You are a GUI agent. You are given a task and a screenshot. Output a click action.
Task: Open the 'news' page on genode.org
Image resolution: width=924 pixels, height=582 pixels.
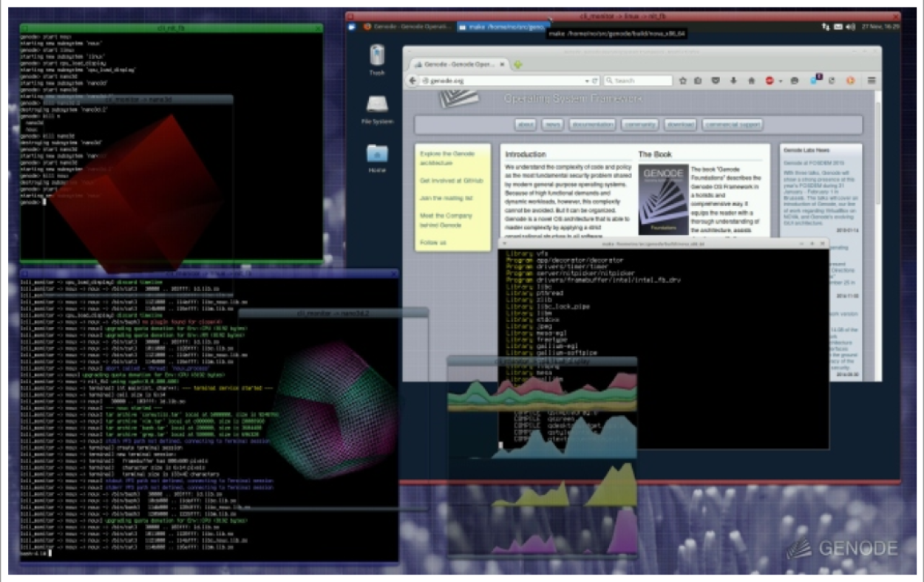click(x=552, y=125)
